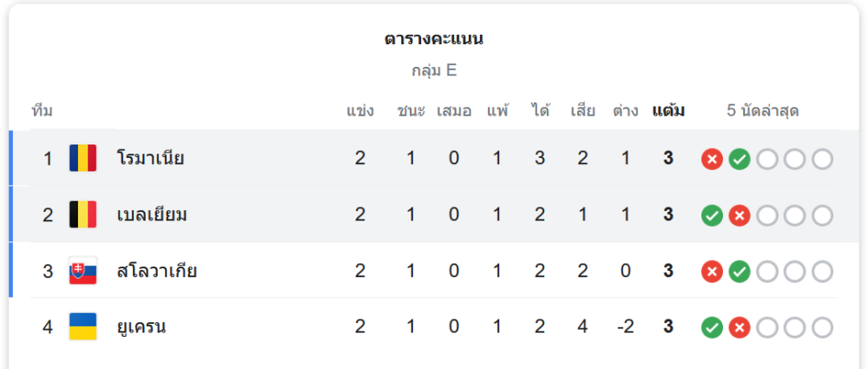The width and height of the screenshot is (868, 369).
Task: Click the ตารางคะแนน table title
Action: [x=434, y=39]
